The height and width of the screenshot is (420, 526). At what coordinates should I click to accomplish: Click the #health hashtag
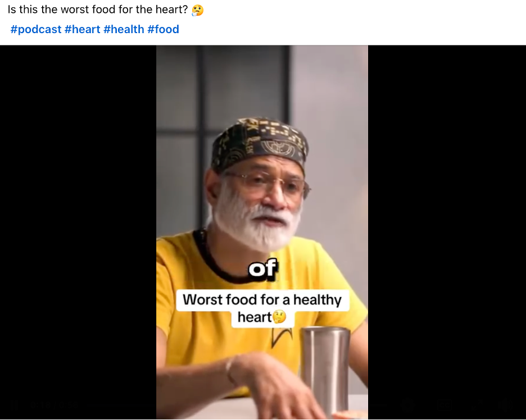pyautogui.click(x=124, y=30)
